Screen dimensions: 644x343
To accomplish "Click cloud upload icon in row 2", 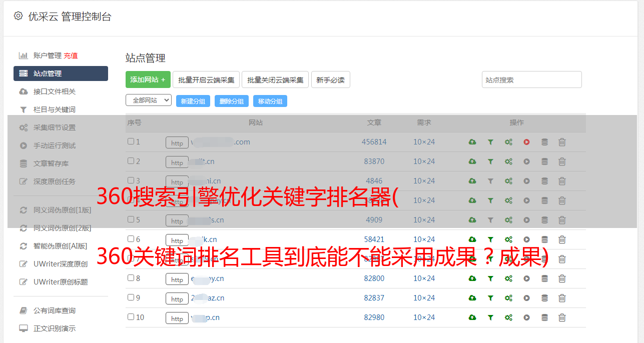I will pos(472,161).
